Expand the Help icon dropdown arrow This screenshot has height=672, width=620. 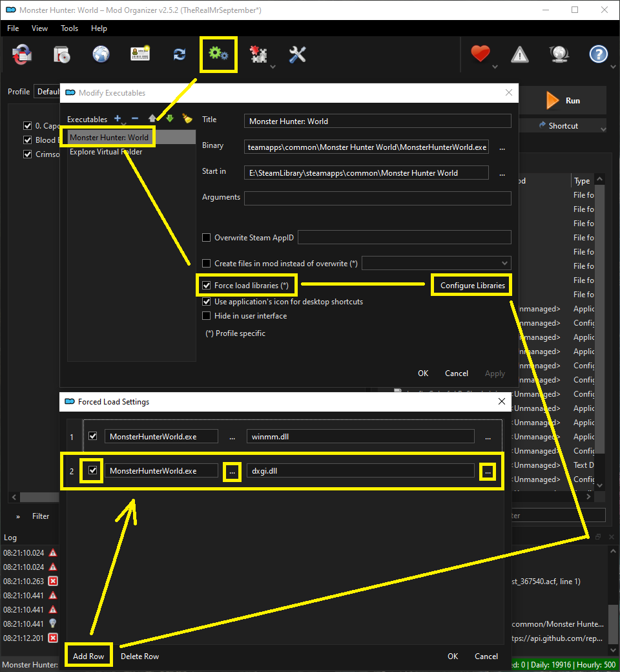[613, 67]
